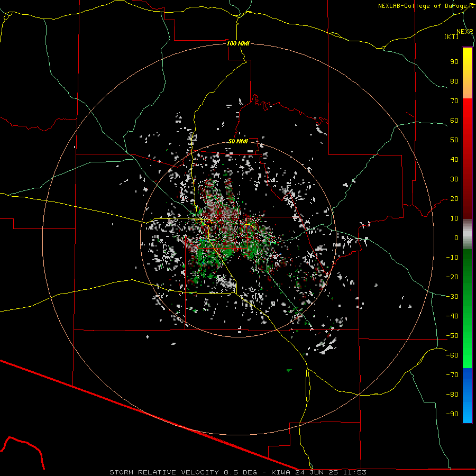Click the -50 value on velocity scale
Viewport: 476px width, 476px height.
[x=452, y=336]
